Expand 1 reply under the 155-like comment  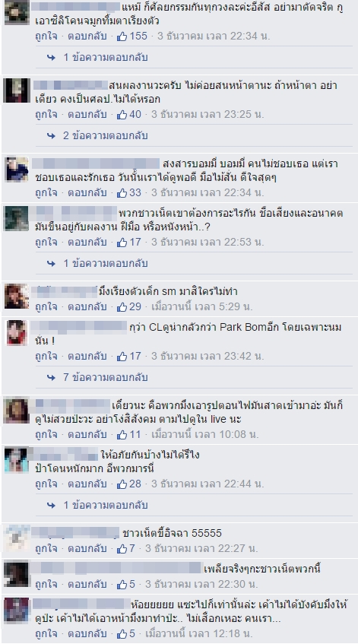[x=106, y=58]
